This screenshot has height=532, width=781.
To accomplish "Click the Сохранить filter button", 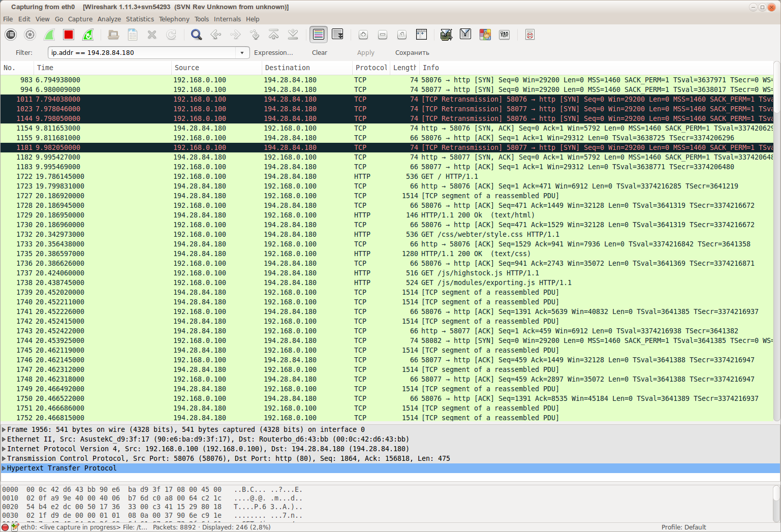I will click(x=412, y=52).
